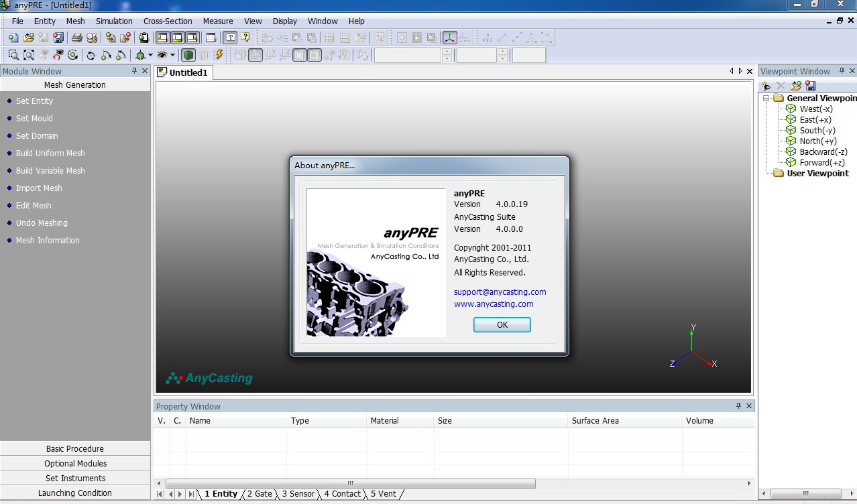
Task: Click the Export arrow document icon
Action: pos(125,38)
